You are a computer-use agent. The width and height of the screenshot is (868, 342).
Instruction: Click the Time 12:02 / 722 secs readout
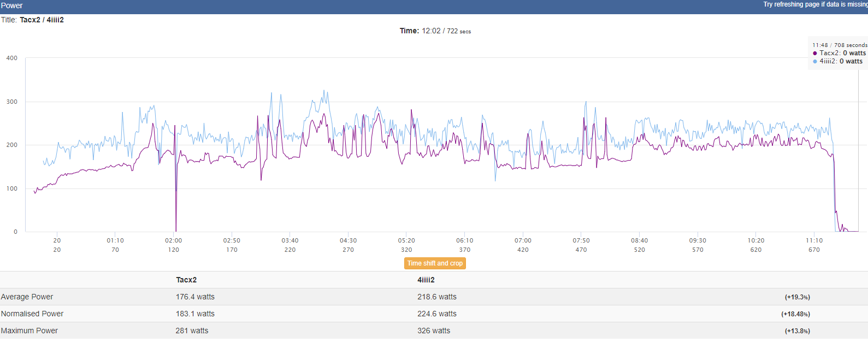(x=435, y=31)
